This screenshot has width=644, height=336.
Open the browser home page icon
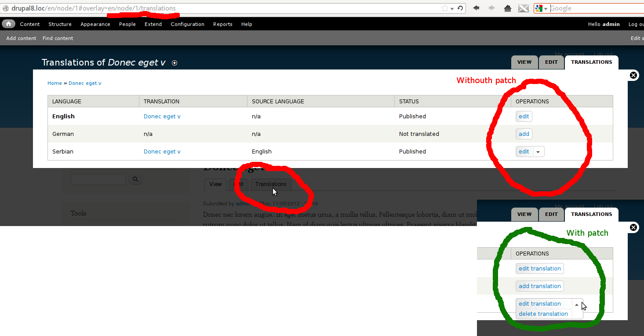[x=508, y=8]
